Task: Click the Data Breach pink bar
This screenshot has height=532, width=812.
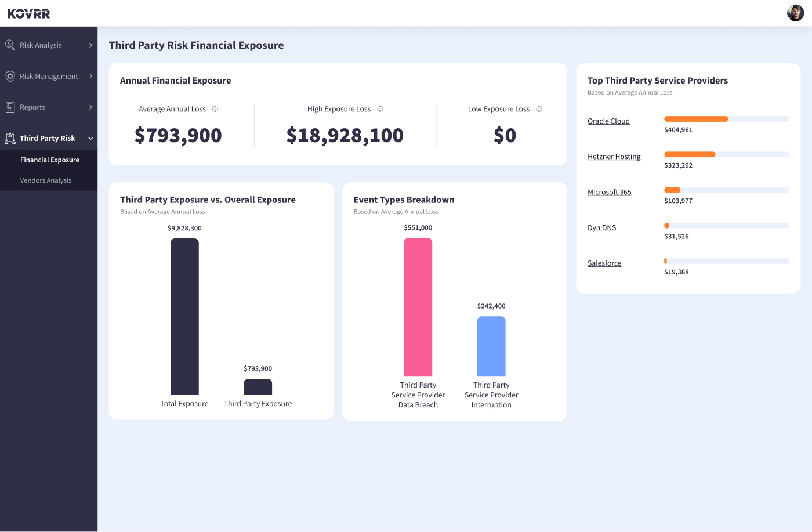Action: pyautogui.click(x=418, y=306)
